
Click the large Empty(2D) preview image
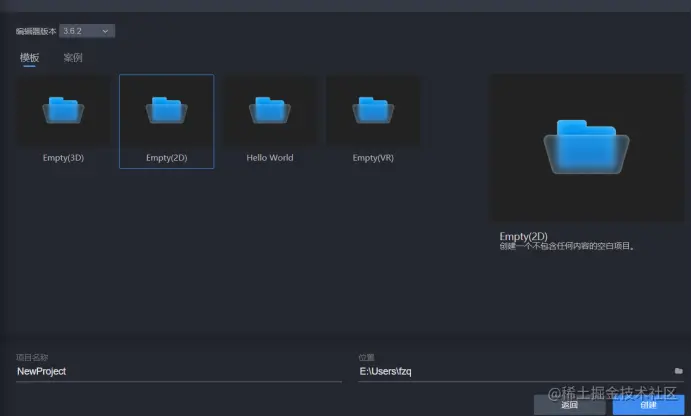click(x=588, y=148)
